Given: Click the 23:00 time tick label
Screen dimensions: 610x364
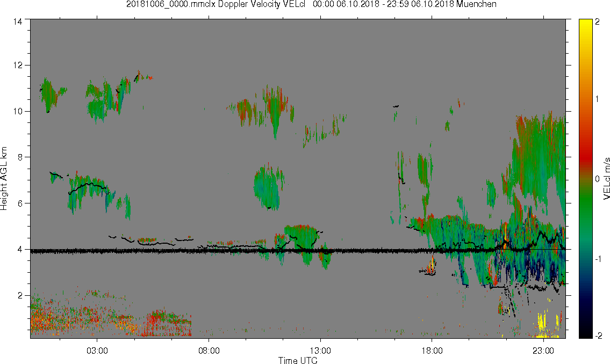Looking at the screenshot, I should [543, 351].
